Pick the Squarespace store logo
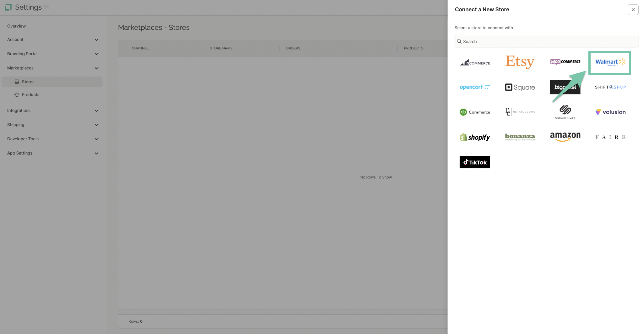This screenshot has height=334, width=644. [x=565, y=112]
